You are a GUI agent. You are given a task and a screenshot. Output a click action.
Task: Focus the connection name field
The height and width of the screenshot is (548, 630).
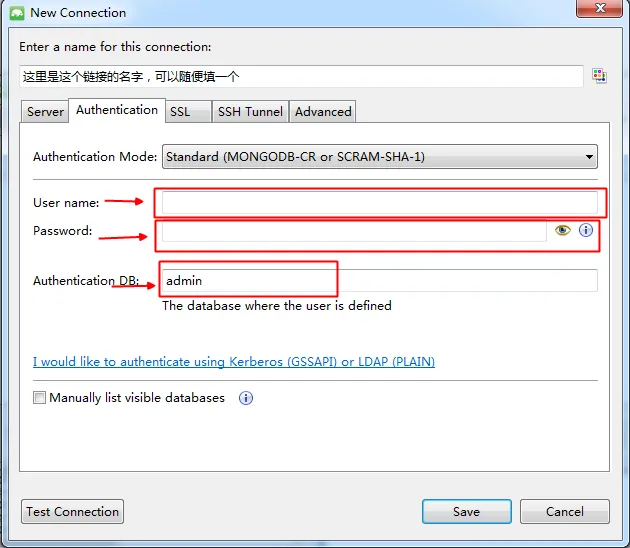[x=301, y=76]
